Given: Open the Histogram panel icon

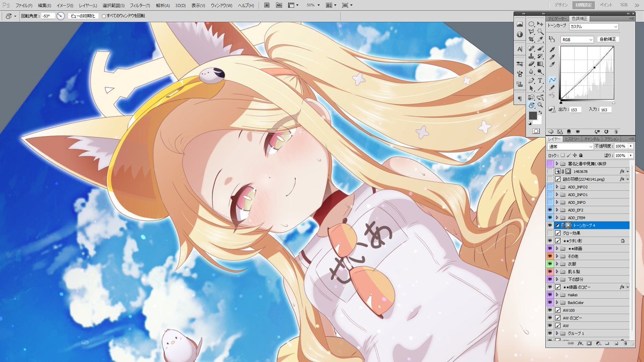Looking at the screenshot, I should click(x=519, y=25).
